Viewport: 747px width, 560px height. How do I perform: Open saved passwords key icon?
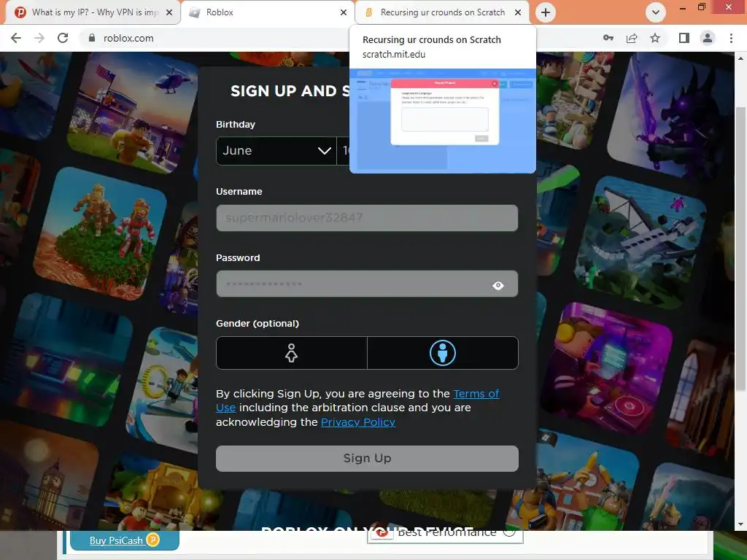point(608,38)
